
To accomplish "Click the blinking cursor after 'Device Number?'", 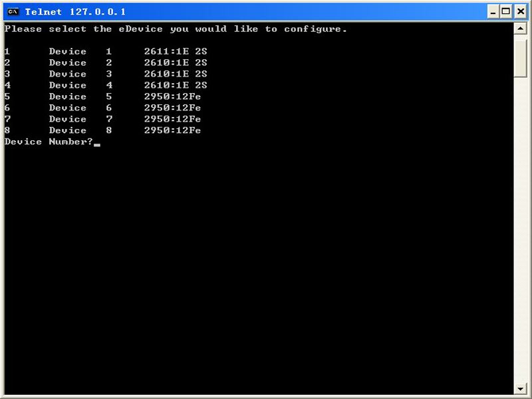I will (x=97, y=145).
